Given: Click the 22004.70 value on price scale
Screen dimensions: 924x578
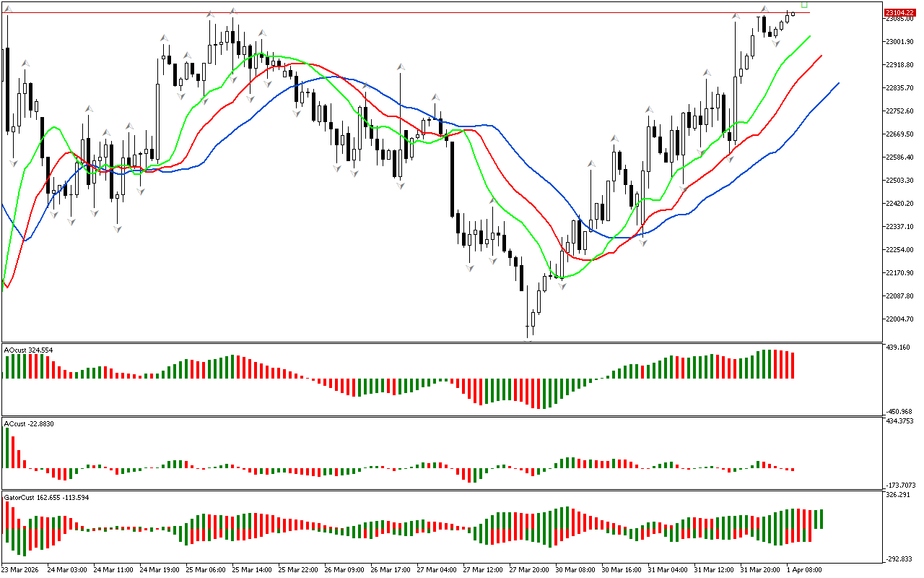Looking at the screenshot, I should pos(899,319).
